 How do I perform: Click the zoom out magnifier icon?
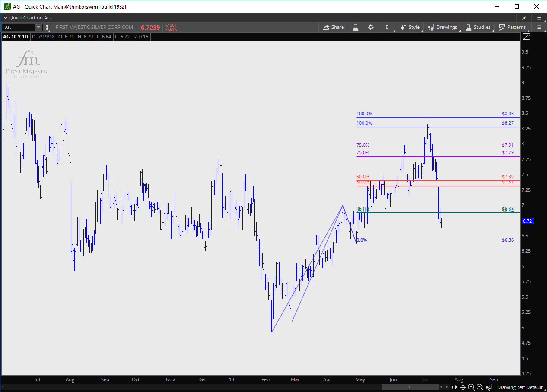coord(480,387)
